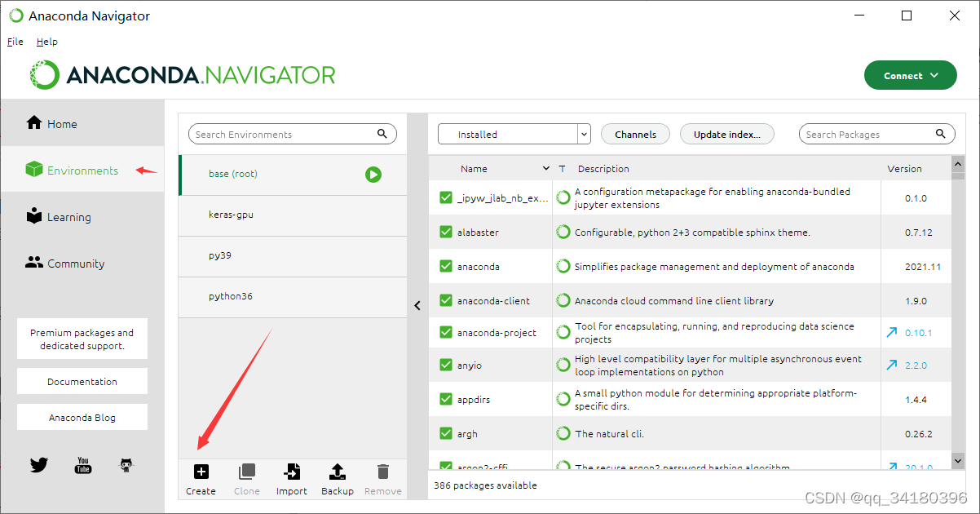Click the update arrow for anyio
This screenshot has height=514, width=980.
point(892,365)
